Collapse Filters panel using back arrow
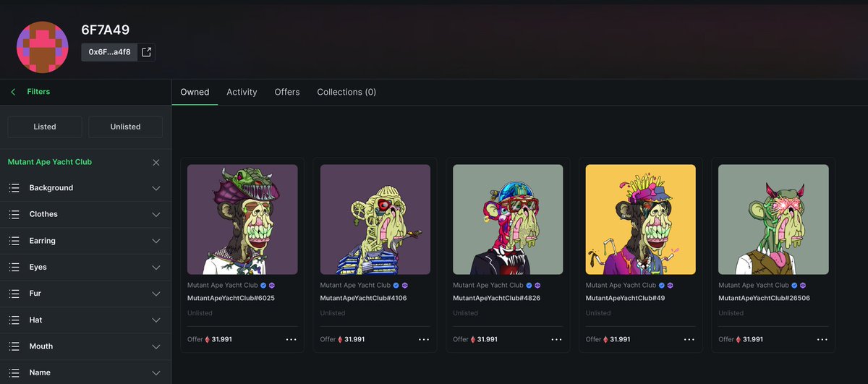Viewport: 868px width, 384px height. tap(13, 92)
